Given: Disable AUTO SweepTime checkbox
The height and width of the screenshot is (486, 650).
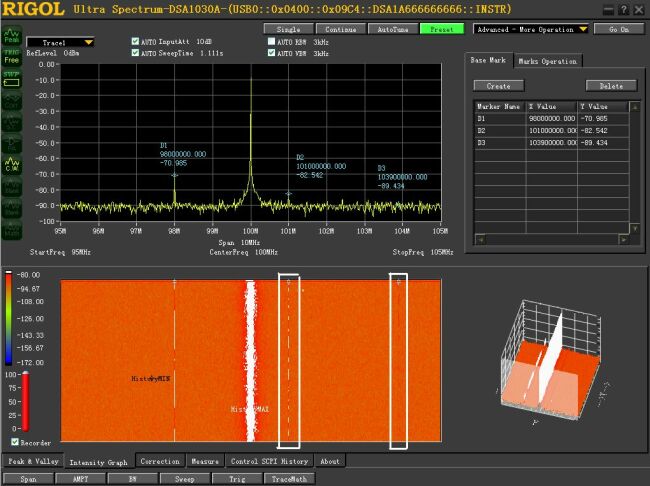Looking at the screenshot, I should (x=137, y=53).
